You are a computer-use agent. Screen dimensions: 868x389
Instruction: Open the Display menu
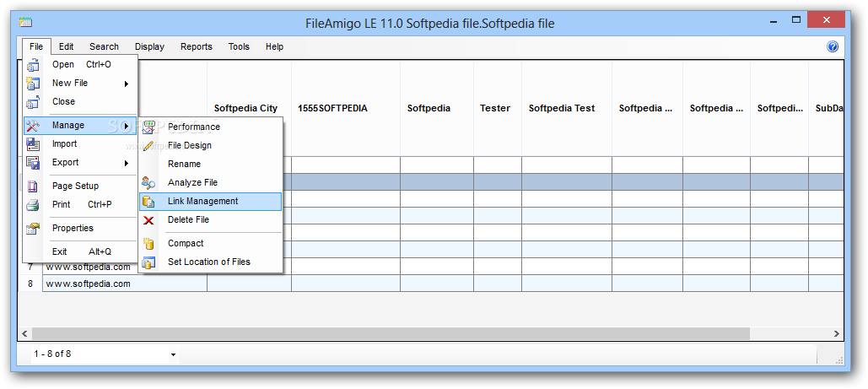[149, 46]
